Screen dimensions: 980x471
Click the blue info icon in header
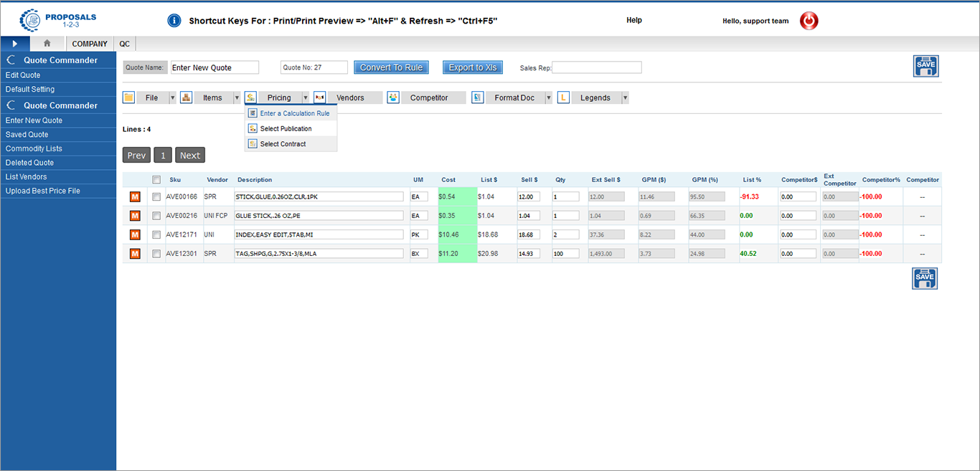click(174, 21)
